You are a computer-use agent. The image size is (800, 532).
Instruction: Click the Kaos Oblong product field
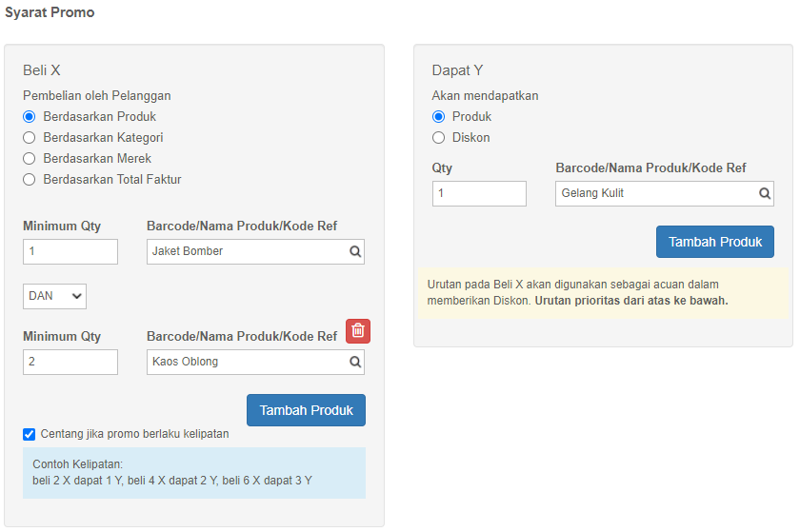coord(255,363)
